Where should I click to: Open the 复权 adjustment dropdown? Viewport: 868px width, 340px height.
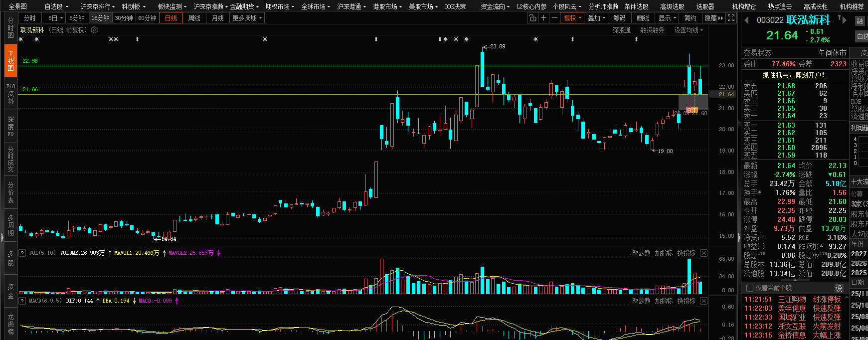pos(572,18)
